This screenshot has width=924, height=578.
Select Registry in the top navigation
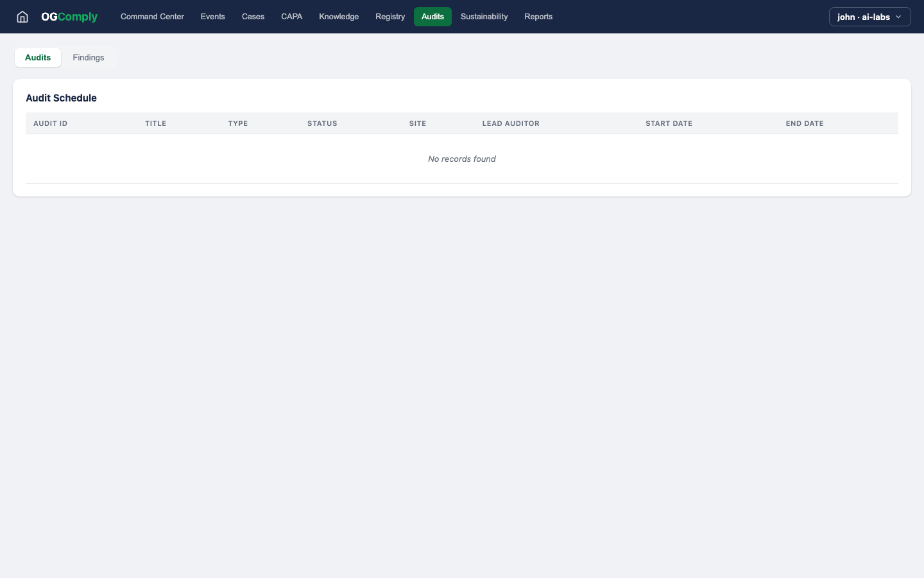tap(390, 17)
